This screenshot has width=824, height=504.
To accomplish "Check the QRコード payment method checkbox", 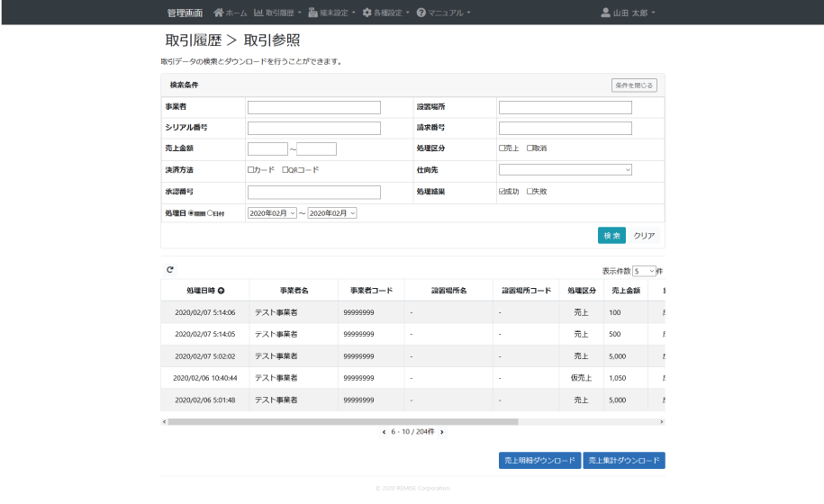I will [285, 169].
